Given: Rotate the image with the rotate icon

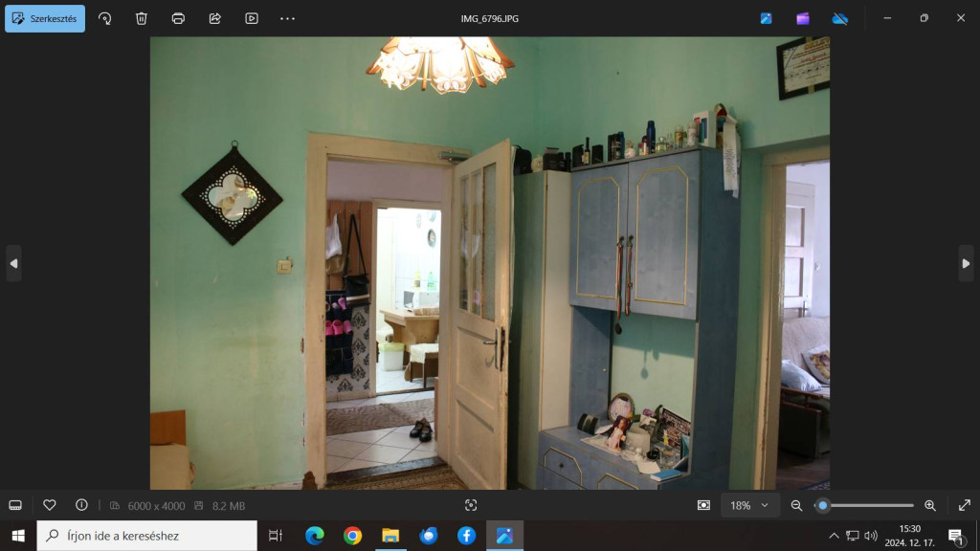Looking at the screenshot, I should pos(105,18).
